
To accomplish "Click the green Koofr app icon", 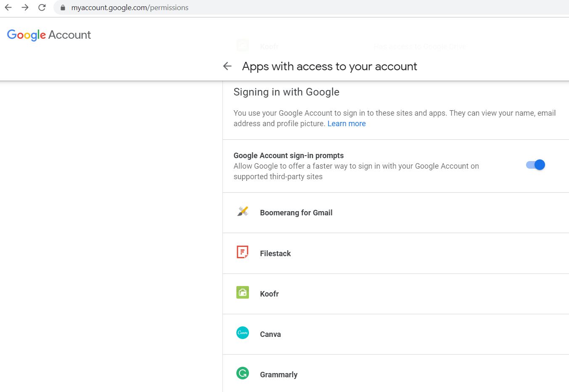I will (x=243, y=292).
